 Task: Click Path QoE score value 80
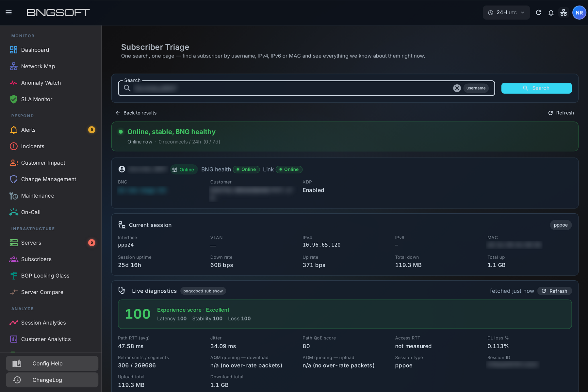306,346
